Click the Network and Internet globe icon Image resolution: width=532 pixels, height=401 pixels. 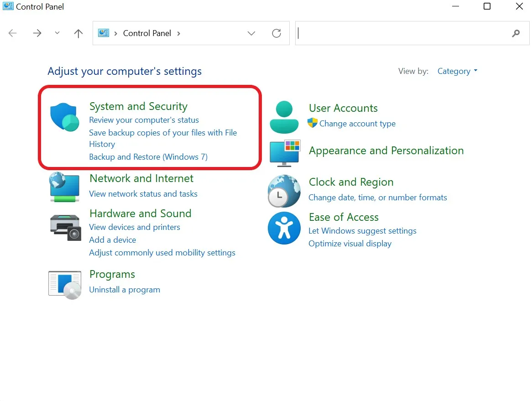[64, 187]
